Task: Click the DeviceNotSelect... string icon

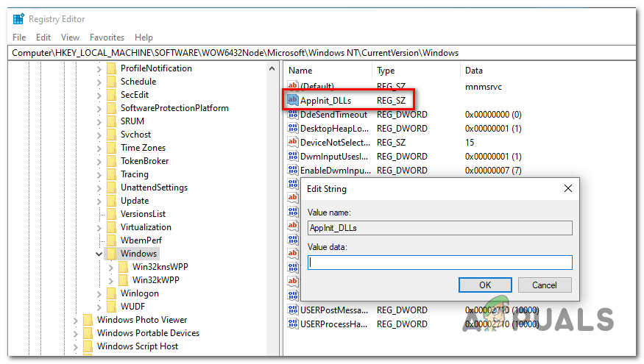Action: coord(292,143)
